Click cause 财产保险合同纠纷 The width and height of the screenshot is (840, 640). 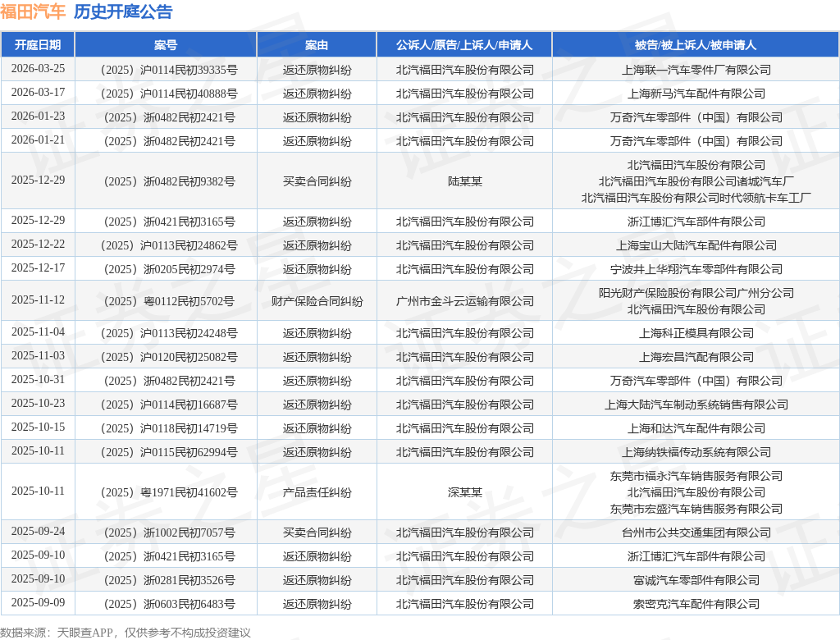pyautogui.click(x=317, y=301)
